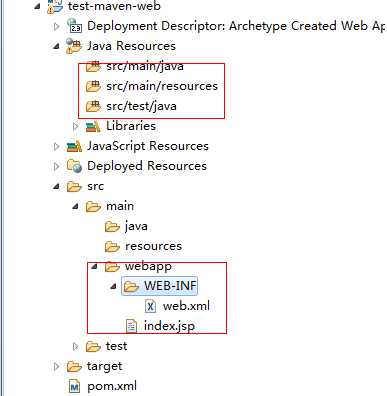Click the test folder icon

pos(93,346)
